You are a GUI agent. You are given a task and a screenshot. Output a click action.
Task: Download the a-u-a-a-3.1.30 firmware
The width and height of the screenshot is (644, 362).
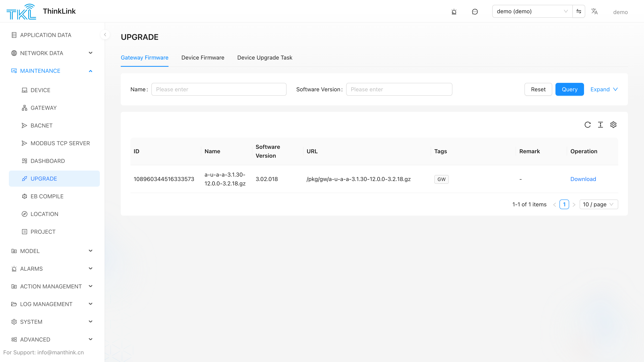583,179
